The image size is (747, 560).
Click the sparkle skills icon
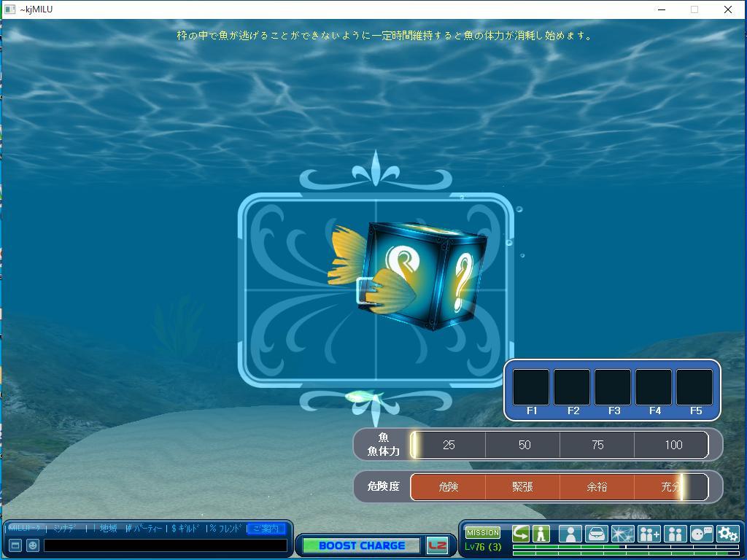(x=622, y=534)
